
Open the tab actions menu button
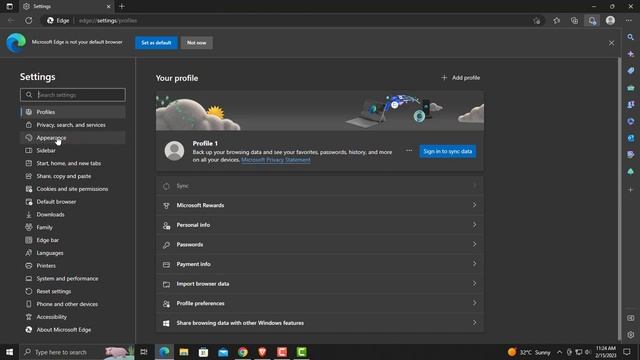pos(9,7)
